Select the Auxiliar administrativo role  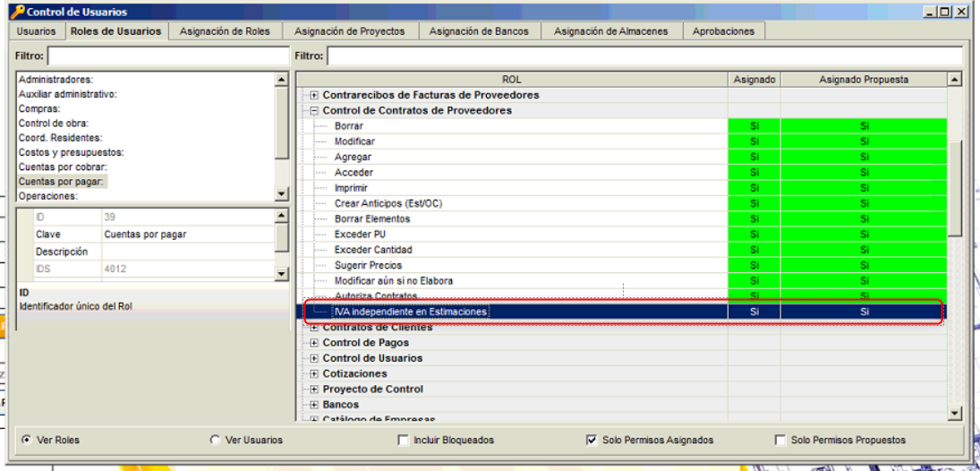pos(68,94)
